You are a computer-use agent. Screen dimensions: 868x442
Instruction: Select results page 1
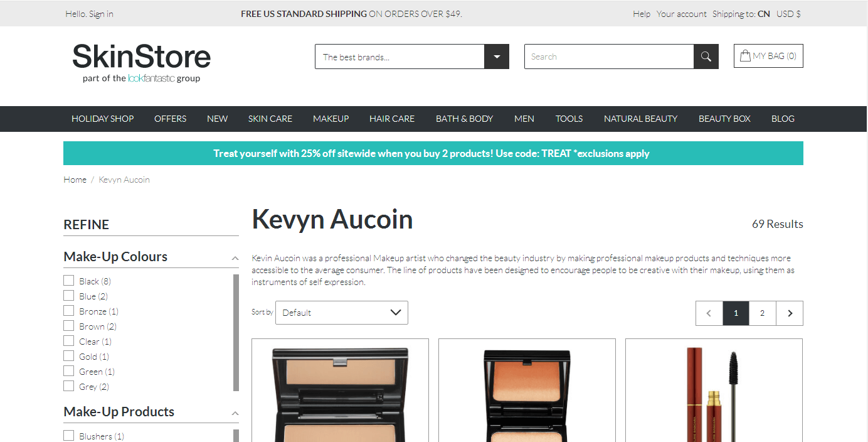tap(736, 313)
